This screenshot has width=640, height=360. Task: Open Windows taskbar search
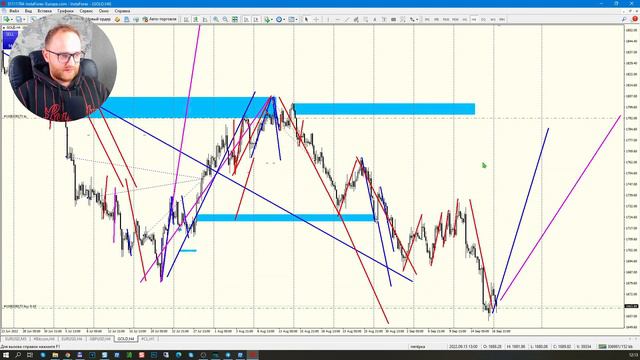(x=18, y=355)
